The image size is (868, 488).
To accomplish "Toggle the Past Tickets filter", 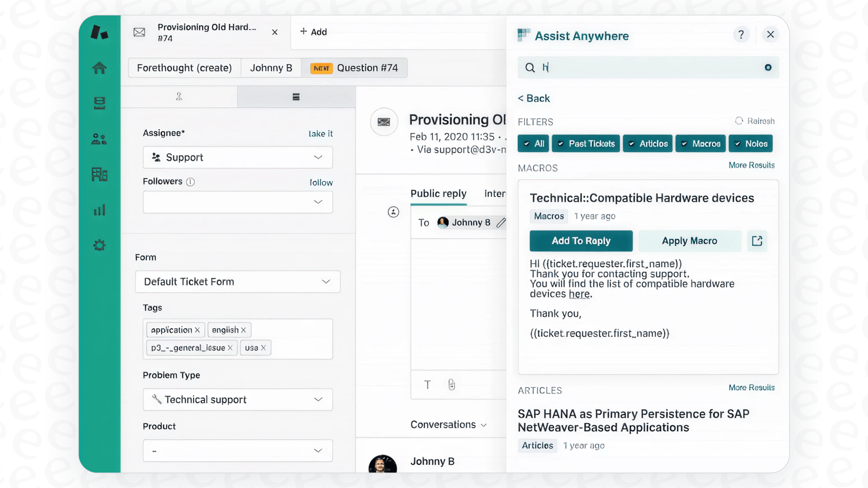I will click(586, 144).
